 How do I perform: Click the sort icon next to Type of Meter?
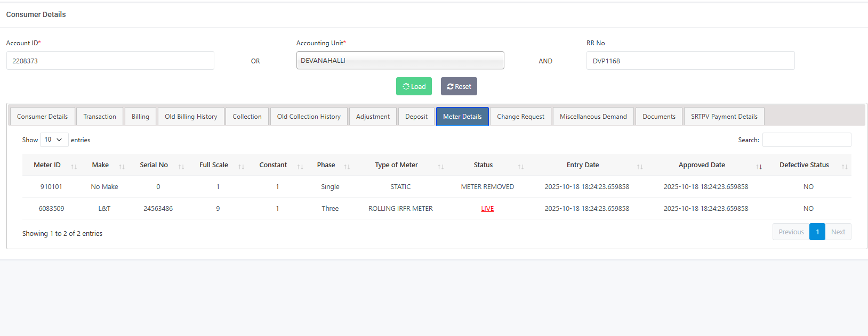point(441,167)
